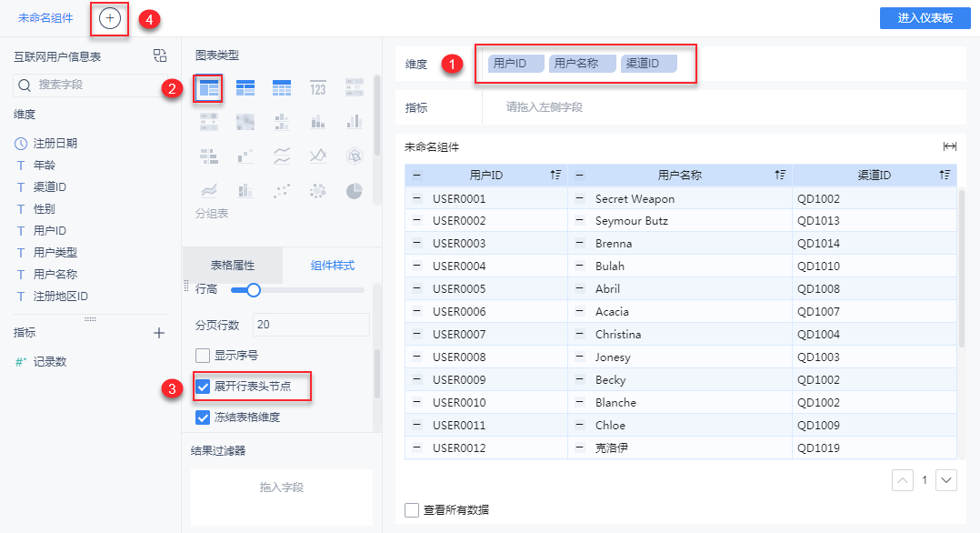Click the 分页行数 input field
980x533 pixels.
(311, 325)
